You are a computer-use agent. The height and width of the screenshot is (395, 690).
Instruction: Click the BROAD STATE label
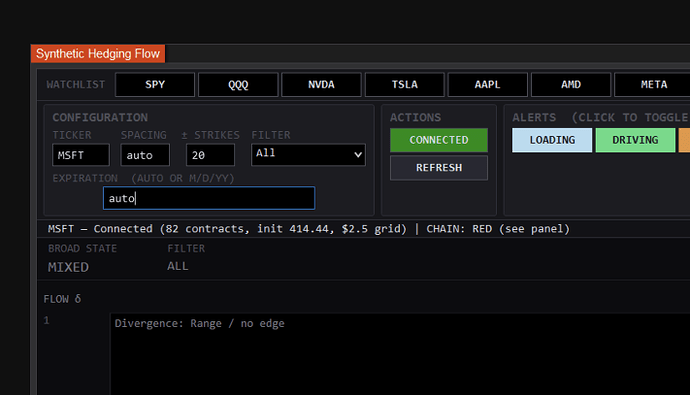click(x=82, y=249)
